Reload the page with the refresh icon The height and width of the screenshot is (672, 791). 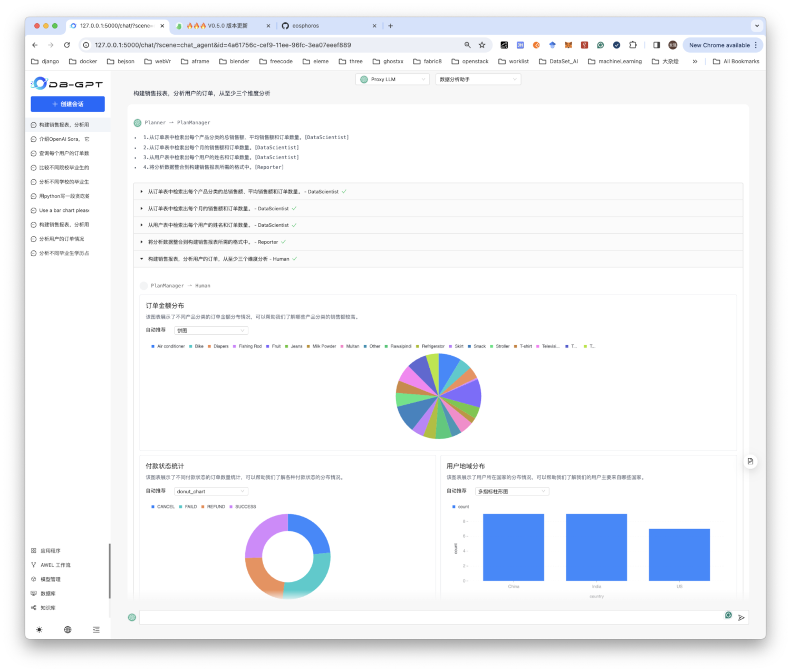67,45
